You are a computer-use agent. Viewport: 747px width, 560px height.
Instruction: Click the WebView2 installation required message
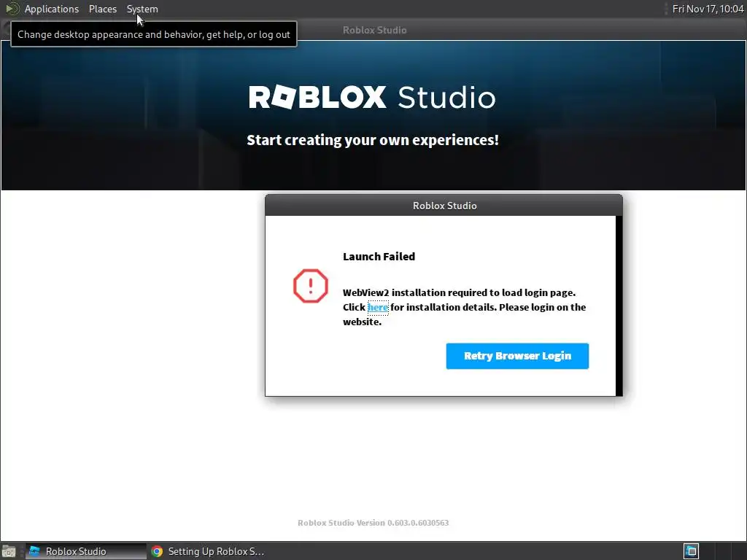point(464,307)
